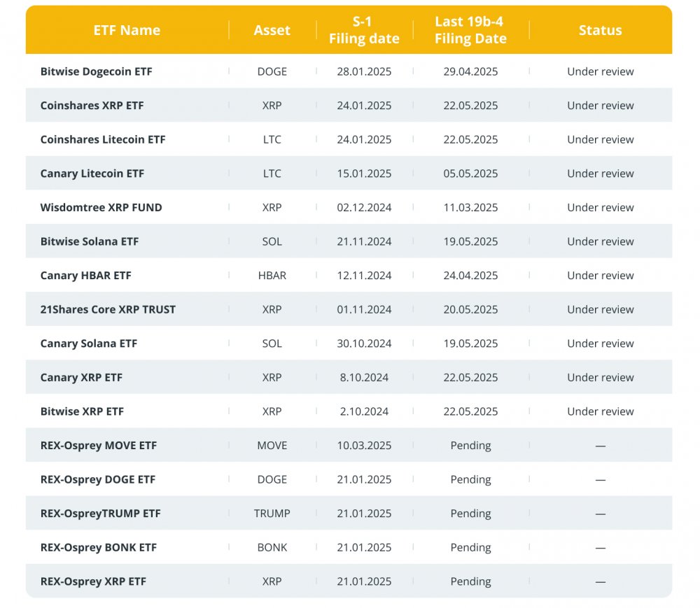Select the S-1 date "15.01.2025"
Image resolution: width=700 pixels, height=608 pixels.
pos(364,174)
